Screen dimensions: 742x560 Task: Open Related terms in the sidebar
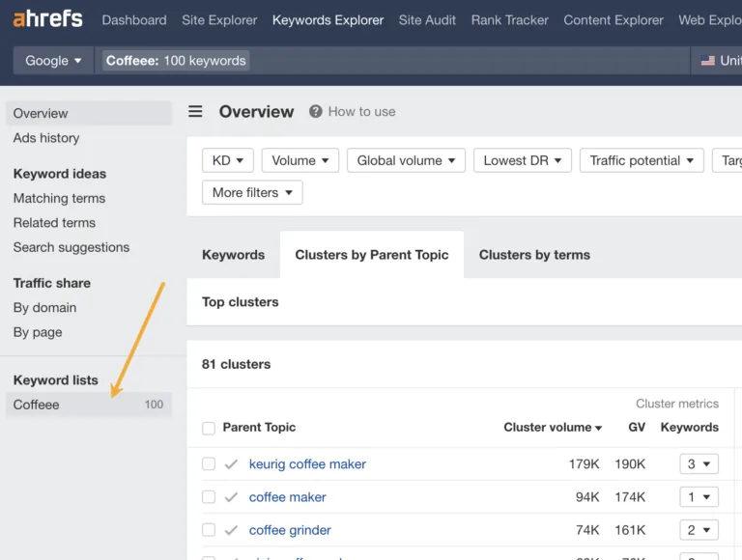click(54, 223)
